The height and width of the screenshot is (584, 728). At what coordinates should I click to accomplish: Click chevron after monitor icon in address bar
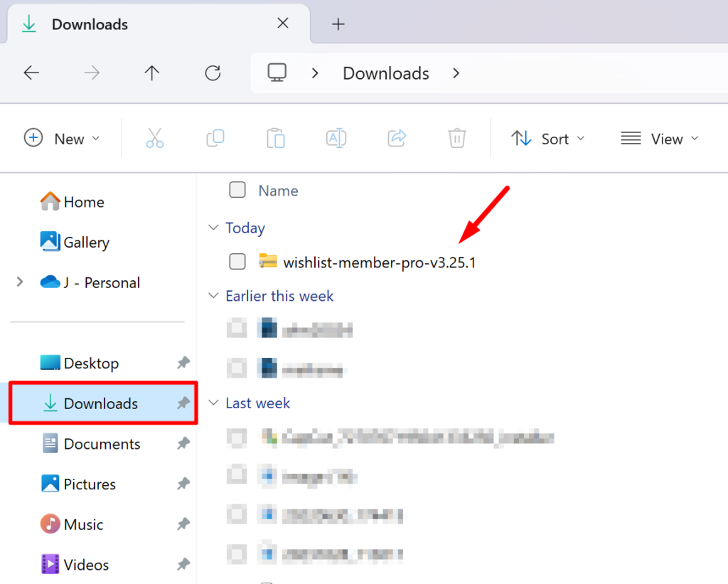coord(315,73)
